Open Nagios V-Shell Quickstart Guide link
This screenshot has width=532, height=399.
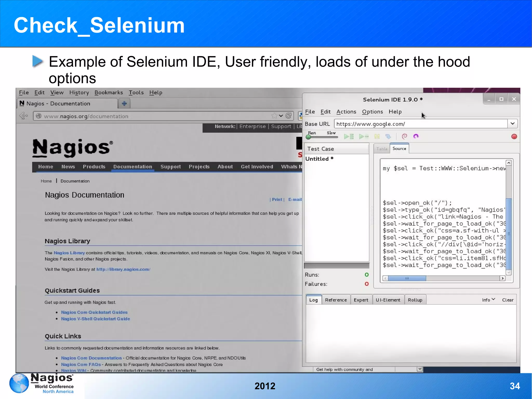pyautogui.click(x=95, y=319)
